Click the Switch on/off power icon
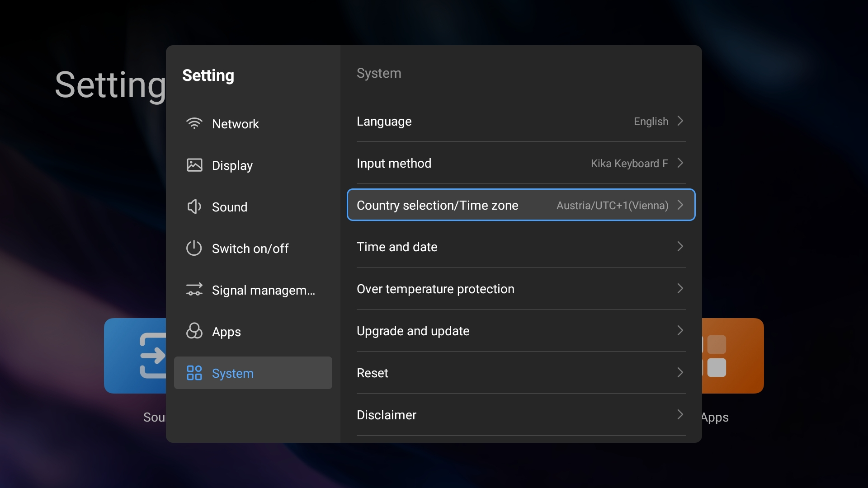This screenshot has width=868, height=488. [x=194, y=248]
